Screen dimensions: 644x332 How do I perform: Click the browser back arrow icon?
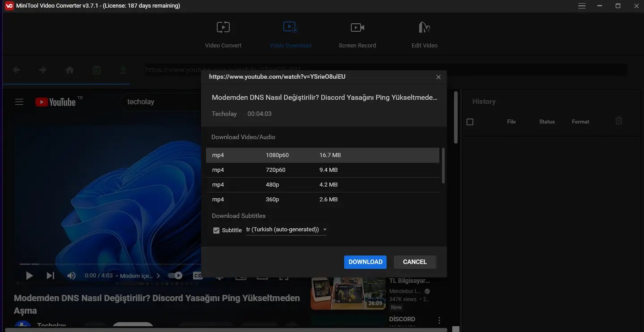point(17,70)
